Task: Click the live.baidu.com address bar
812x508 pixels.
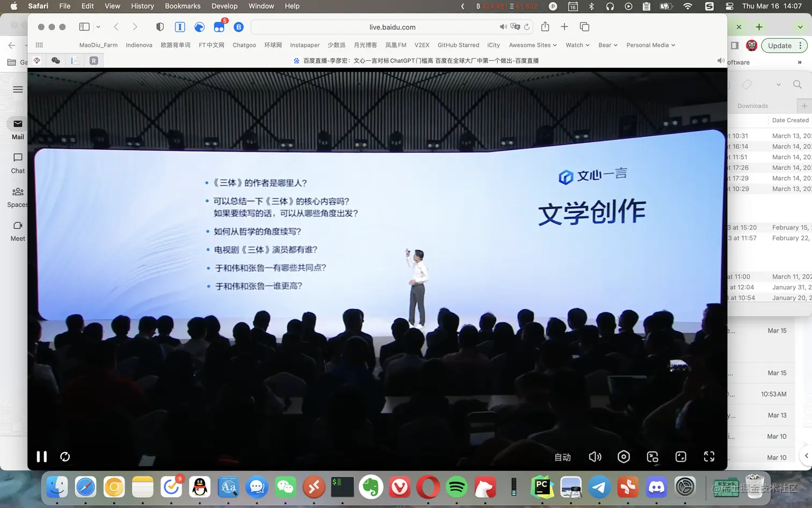Action: [392, 27]
